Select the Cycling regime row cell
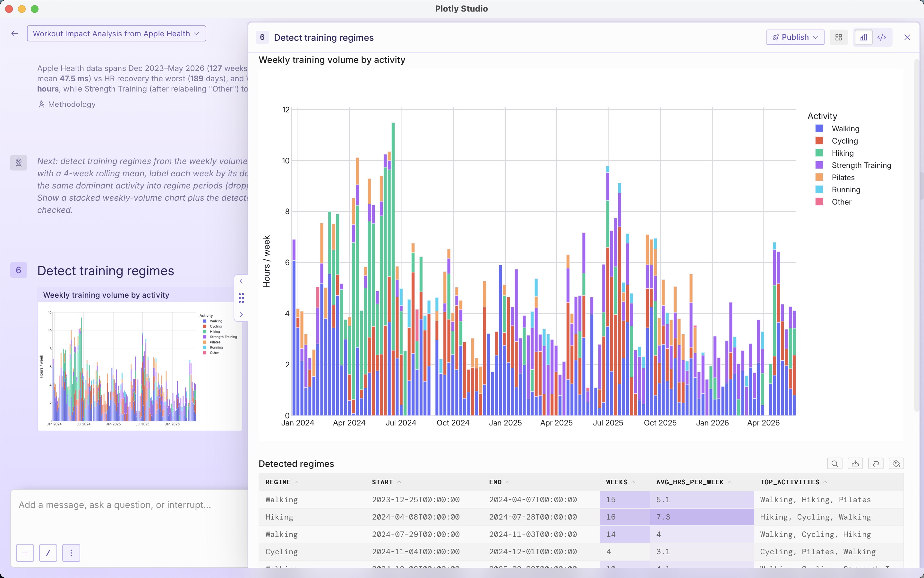This screenshot has height=578, width=924. click(312, 552)
